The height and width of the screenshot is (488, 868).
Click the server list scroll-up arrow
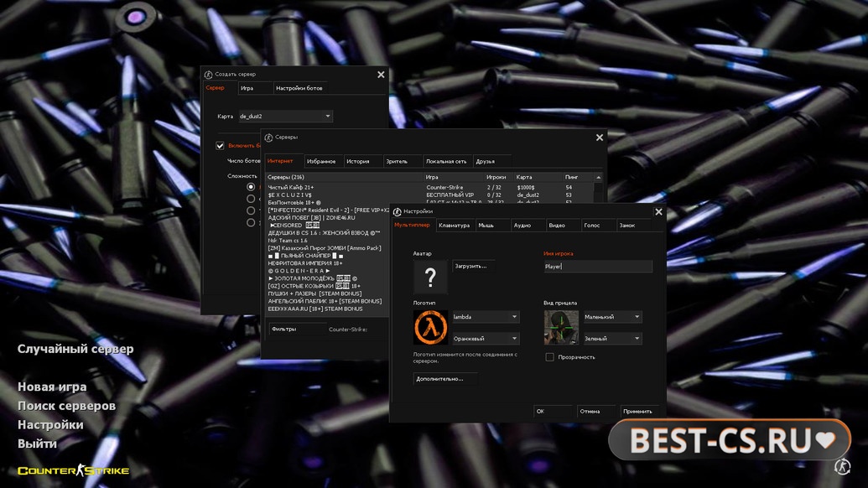[x=599, y=178]
